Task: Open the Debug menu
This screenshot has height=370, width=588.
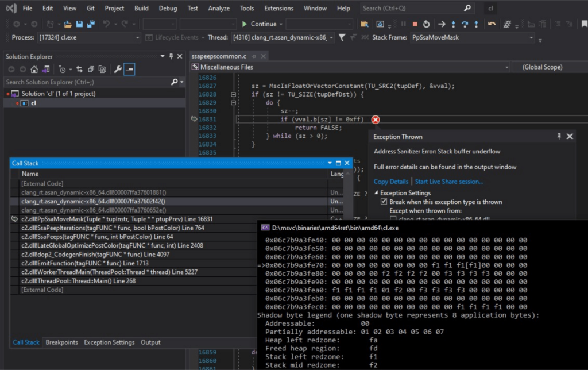Action: click(x=168, y=9)
